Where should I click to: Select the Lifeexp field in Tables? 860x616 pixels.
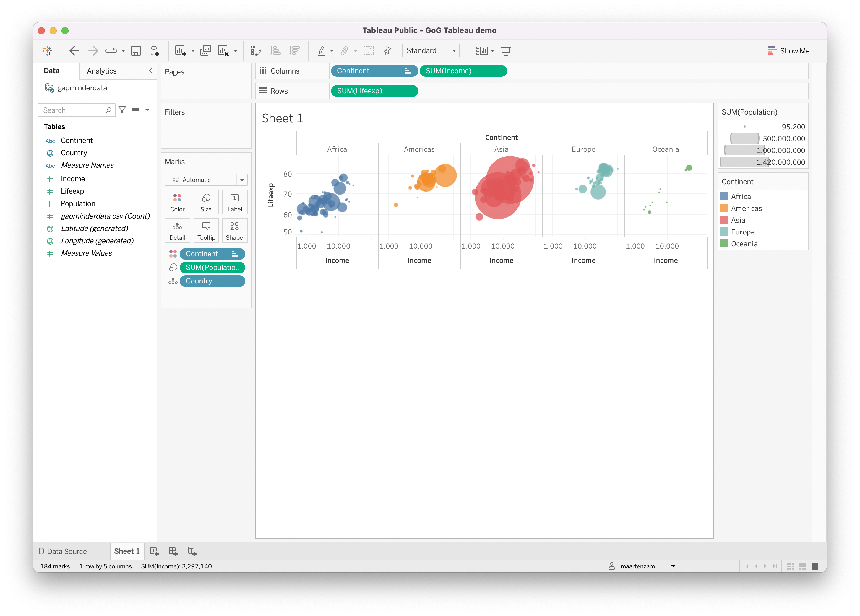(72, 191)
